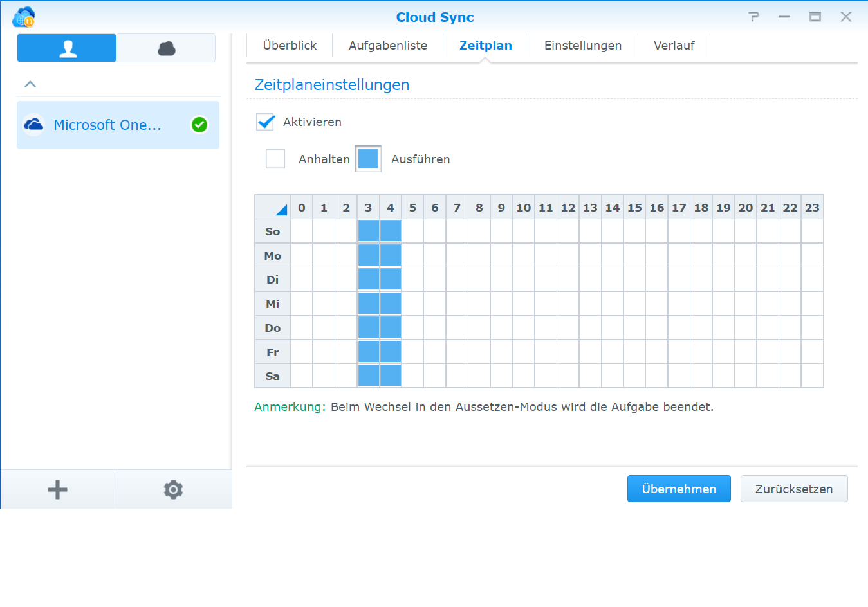Screen dimensions: 868x607
Task: Click the Übernehmen button
Action: [679, 489]
